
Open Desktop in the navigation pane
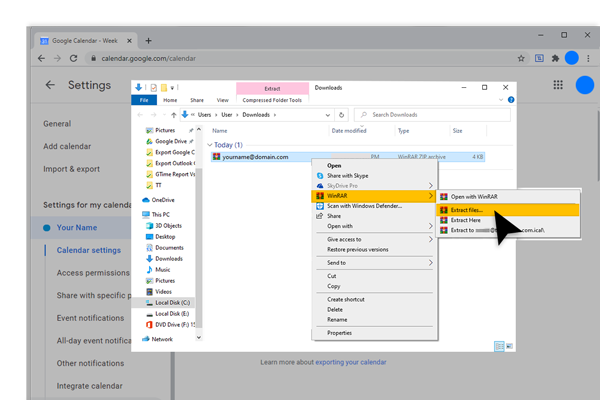tap(161, 237)
